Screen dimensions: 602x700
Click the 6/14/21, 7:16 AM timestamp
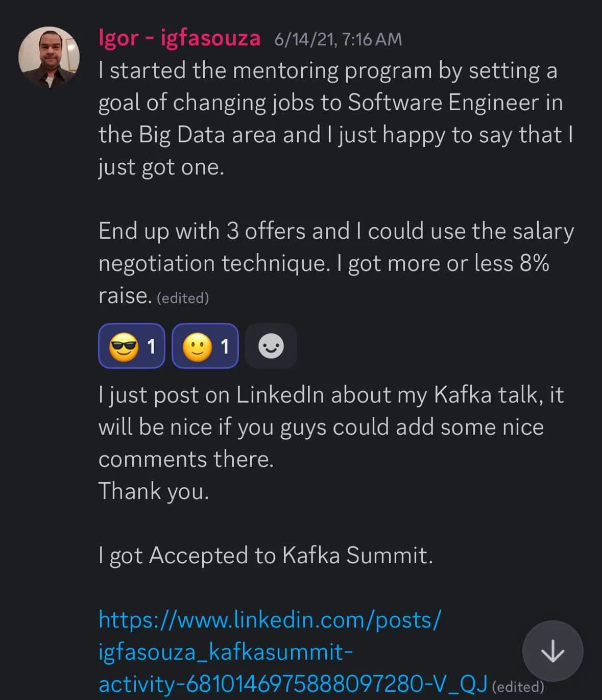pyautogui.click(x=338, y=39)
